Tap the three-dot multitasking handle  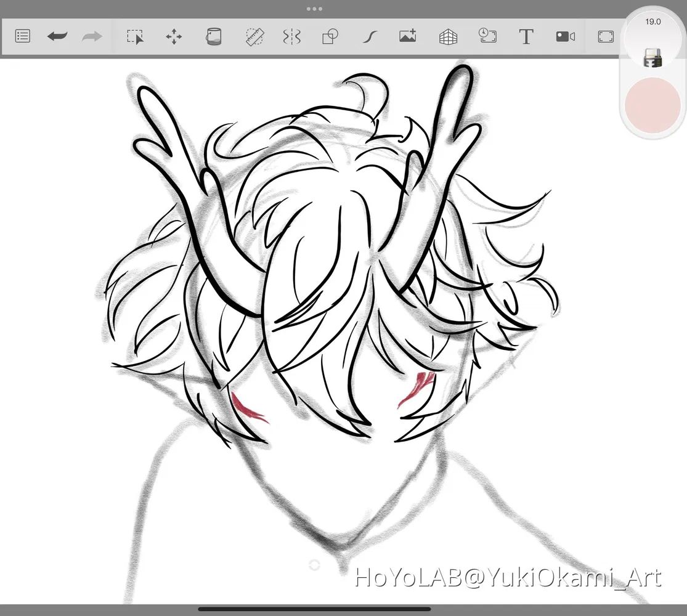tap(314, 9)
